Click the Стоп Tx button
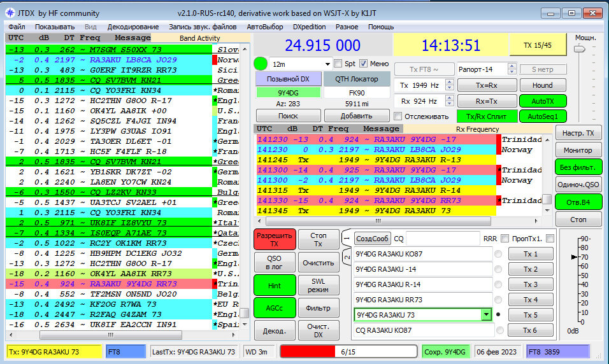609x364 pixels. [x=318, y=239]
